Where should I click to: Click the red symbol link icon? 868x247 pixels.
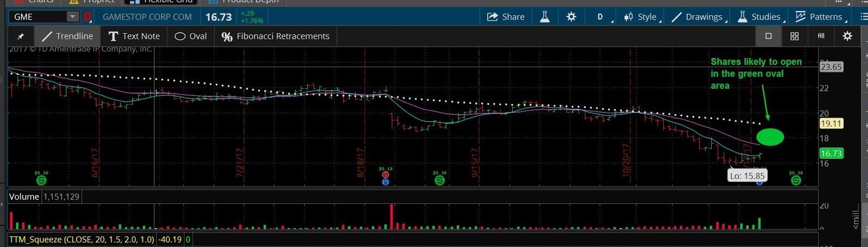pyautogui.click(x=87, y=17)
